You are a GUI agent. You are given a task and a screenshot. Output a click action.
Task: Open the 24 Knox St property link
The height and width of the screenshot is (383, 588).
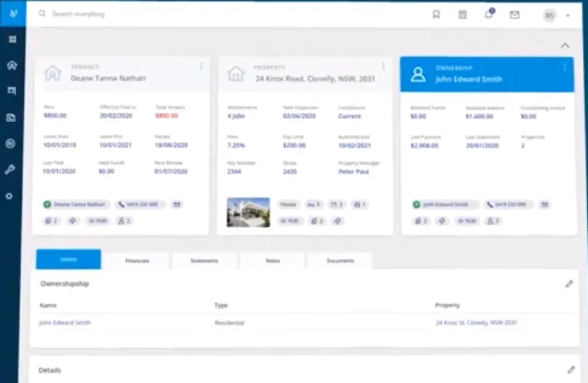tap(476, 323)
